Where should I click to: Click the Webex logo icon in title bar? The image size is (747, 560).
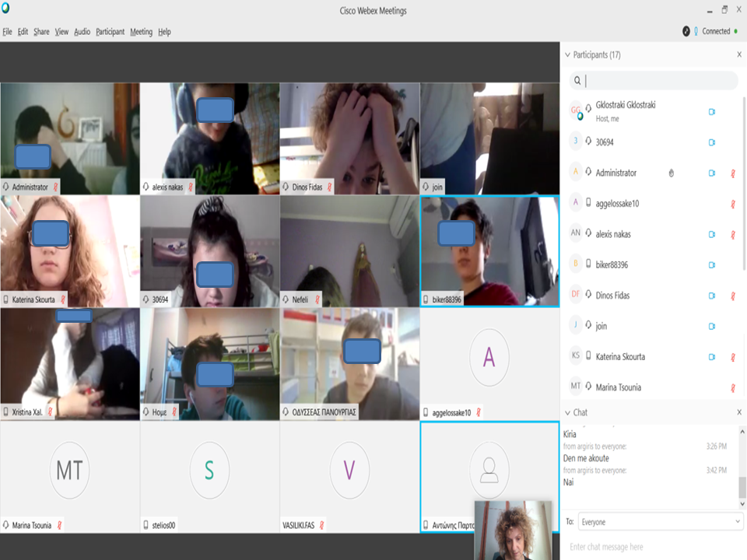pos(7,9)
